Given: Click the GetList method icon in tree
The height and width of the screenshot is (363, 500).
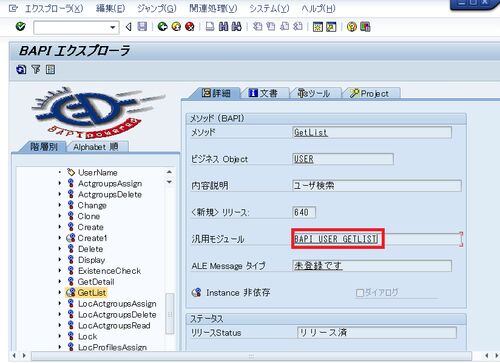Looking at the screenshot, I should [x=71, y=292].
